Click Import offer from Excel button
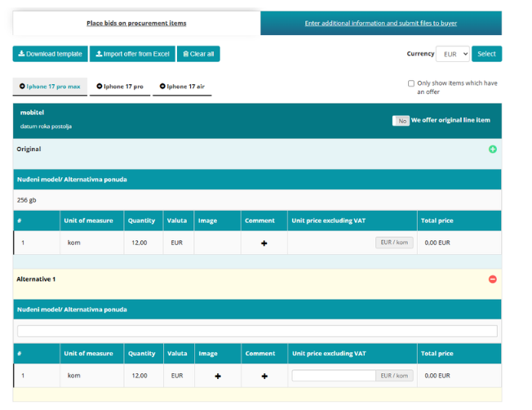 click(x=132, y=54)
